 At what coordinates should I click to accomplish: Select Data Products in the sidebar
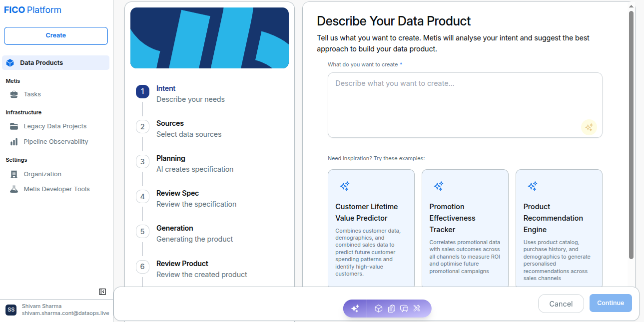click(x=56, y=63)
